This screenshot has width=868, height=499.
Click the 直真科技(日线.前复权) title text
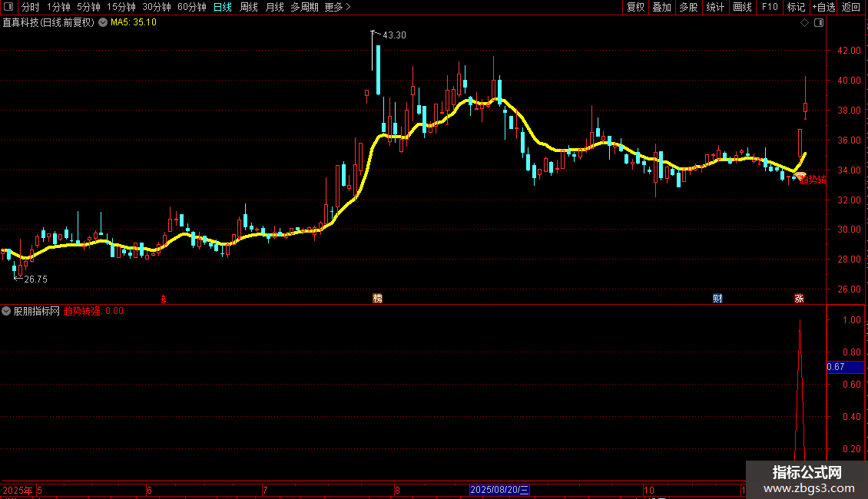[48, 22]
